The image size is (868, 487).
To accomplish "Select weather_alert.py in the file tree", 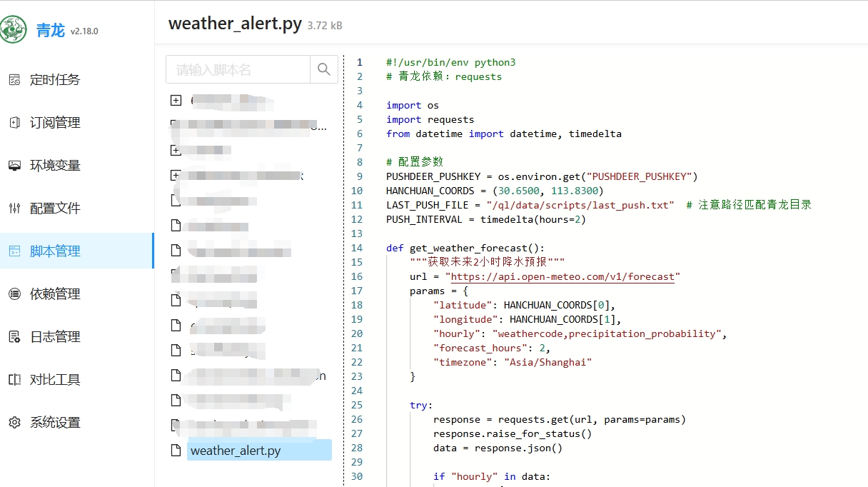I will point(236,451).
